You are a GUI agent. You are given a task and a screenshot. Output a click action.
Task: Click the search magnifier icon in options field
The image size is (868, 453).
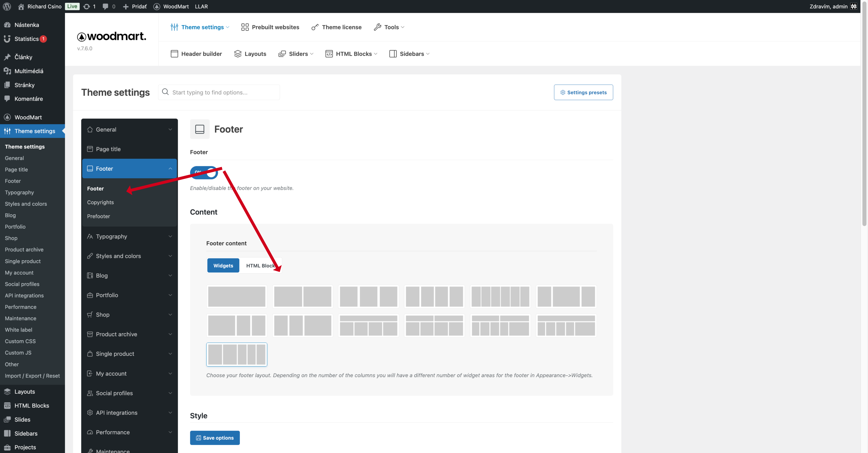point(165,92)
